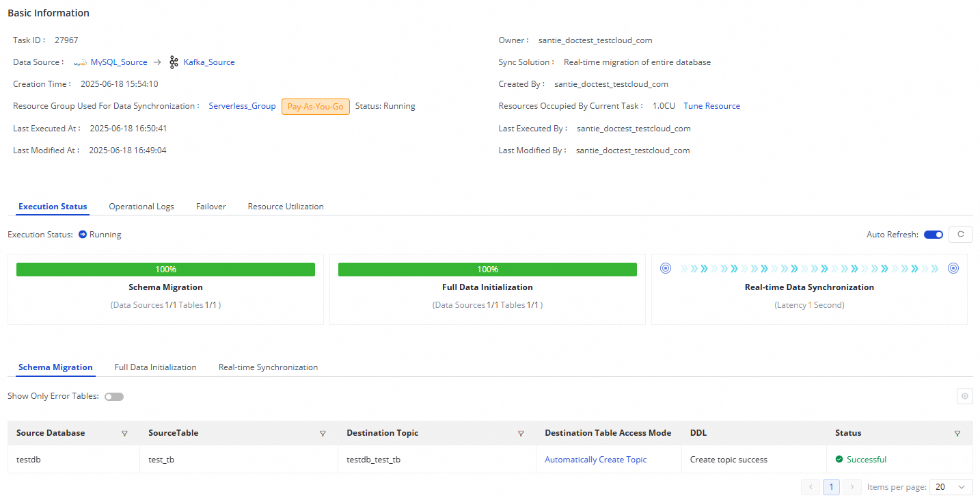Filter the SourceTable column
Image resolution: width=980 pixels, height=498 pixels.
(x=323, y=434)
